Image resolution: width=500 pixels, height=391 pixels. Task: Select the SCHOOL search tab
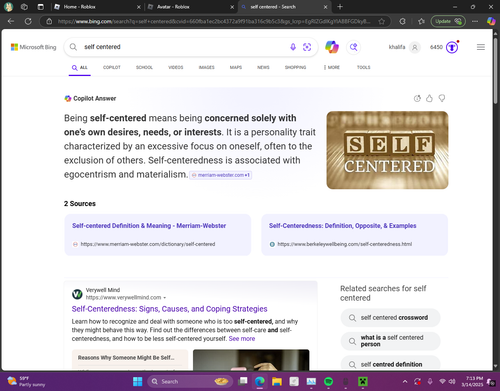point(144,67)
